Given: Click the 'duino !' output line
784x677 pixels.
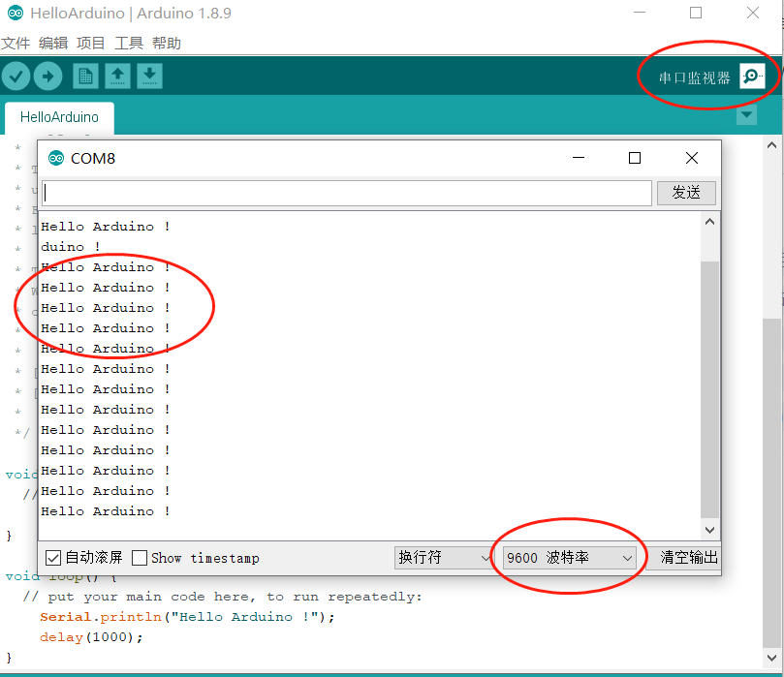Looking at the screenshot, I should (71, 247).
